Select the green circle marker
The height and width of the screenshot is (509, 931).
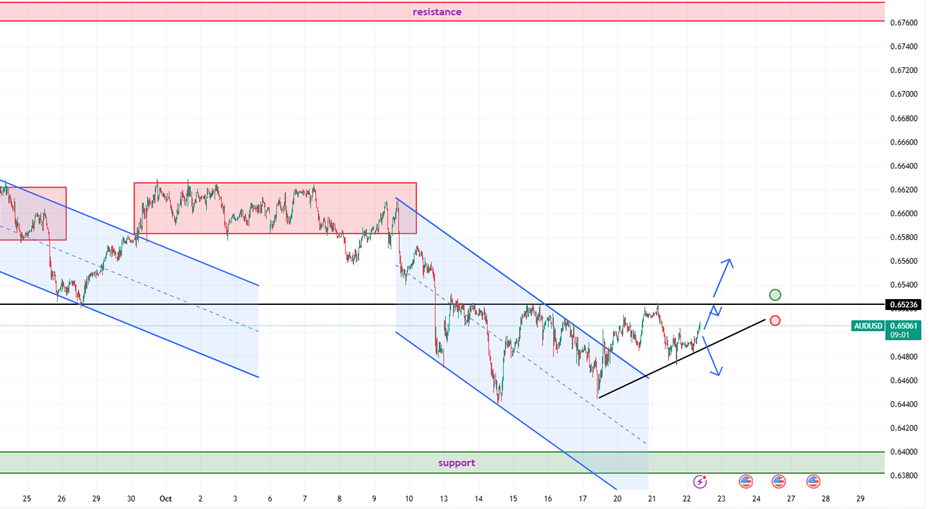pyautogui.click(x=775, y=295)
